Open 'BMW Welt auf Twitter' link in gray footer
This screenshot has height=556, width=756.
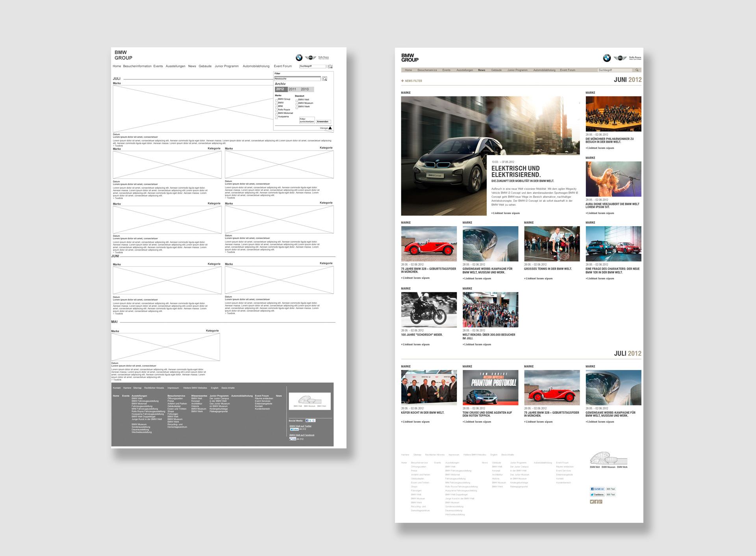[300, 426]
